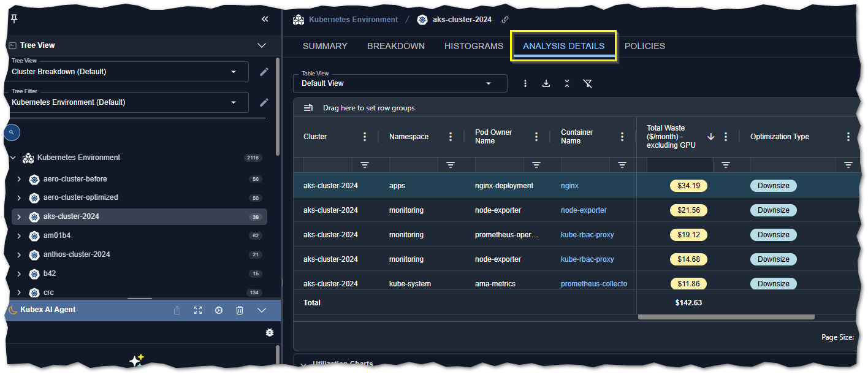This screenshot has height=374, width=868.
Task: Click the Kubernetes Environment breadcrumb link
Action: [353, 20]
